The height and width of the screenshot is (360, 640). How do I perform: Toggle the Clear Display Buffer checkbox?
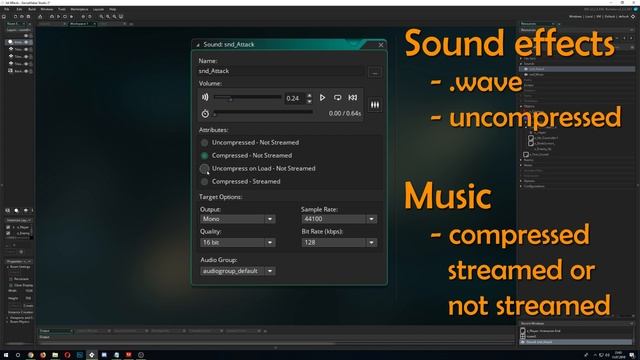11,285
